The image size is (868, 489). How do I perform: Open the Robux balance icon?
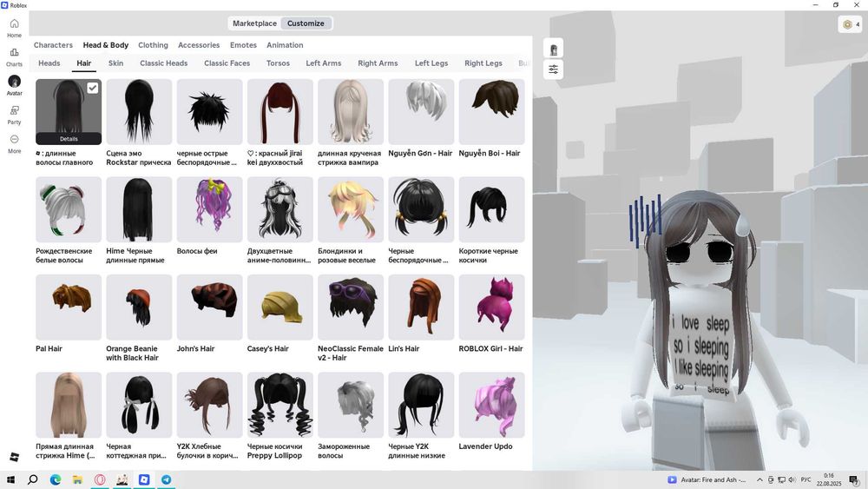click(850, 24)
